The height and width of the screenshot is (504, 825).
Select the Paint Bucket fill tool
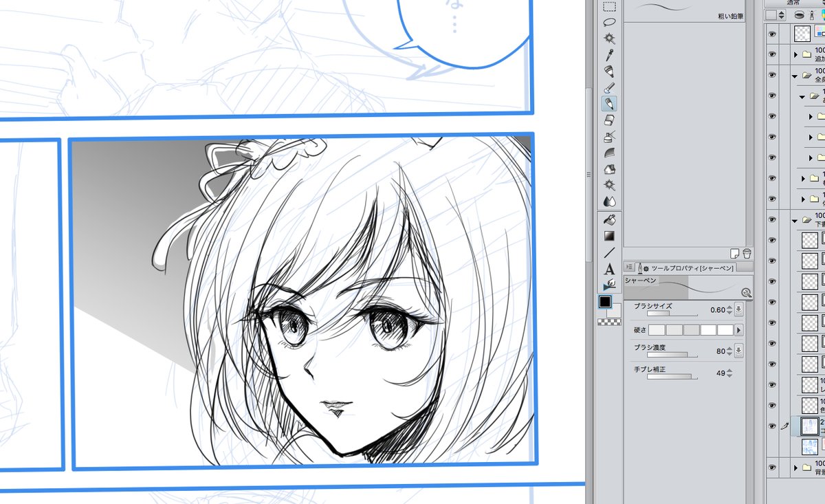coord(609,220)
